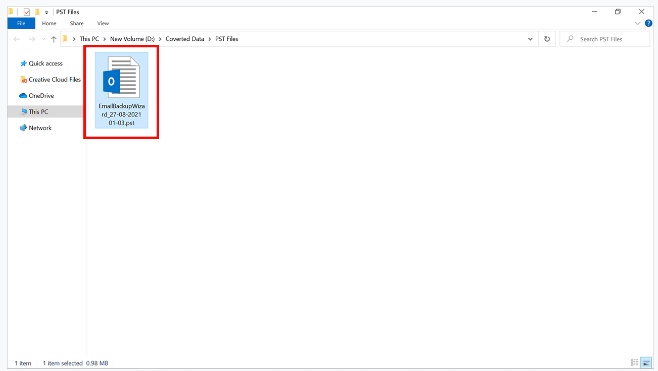
Task: Open Network in navigation pane
Action: 36,128
